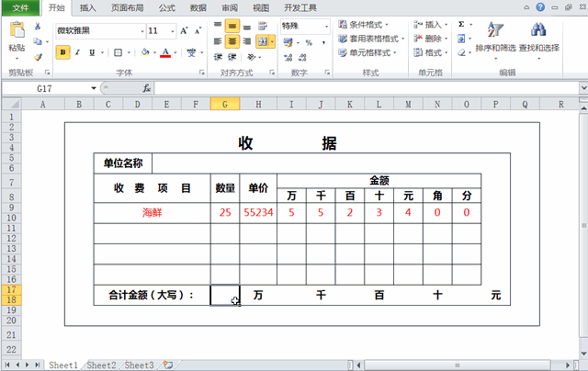Viewport: 588px width, 371px height.
Task: Select column G header
Action: coord(225,104)
